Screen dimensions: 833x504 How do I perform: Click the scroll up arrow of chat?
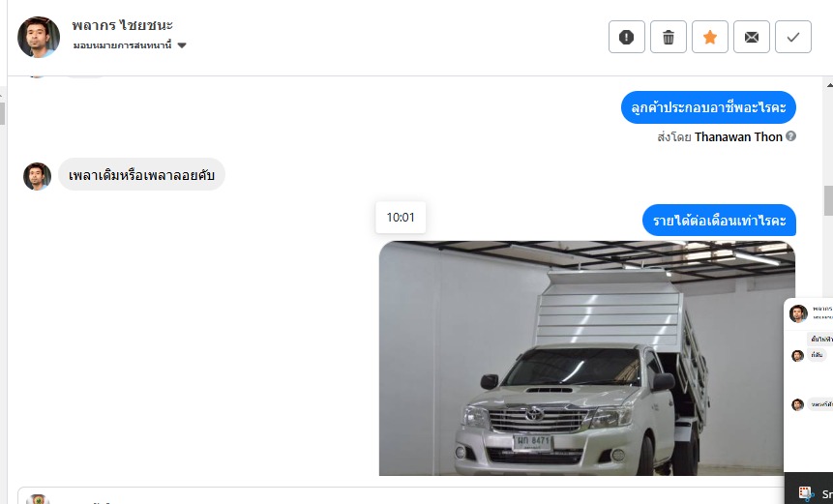click(x=829, y=84)
